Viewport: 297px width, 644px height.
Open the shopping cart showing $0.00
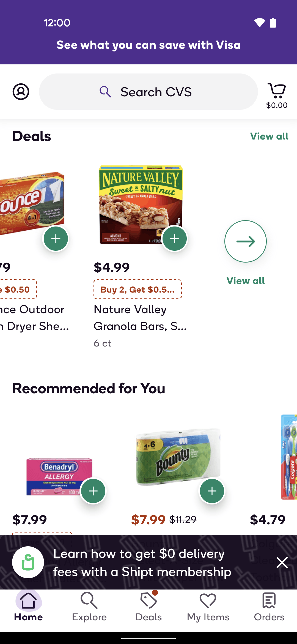[277, 95]
